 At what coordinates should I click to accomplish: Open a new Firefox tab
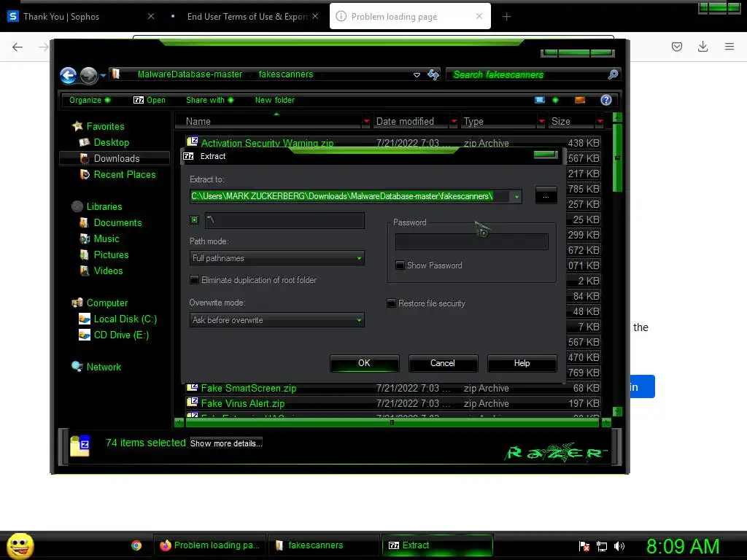tap(506, 17)
